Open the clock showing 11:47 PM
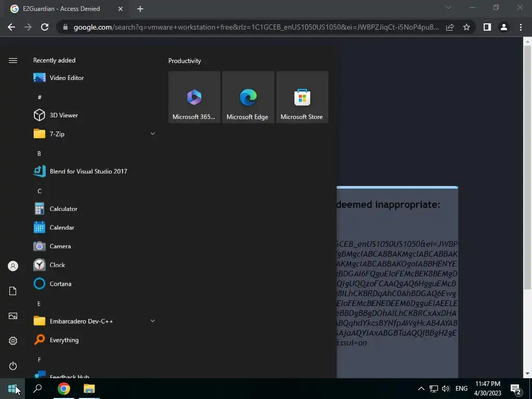Screen dimensions: 532x399 tap(487, 389)
